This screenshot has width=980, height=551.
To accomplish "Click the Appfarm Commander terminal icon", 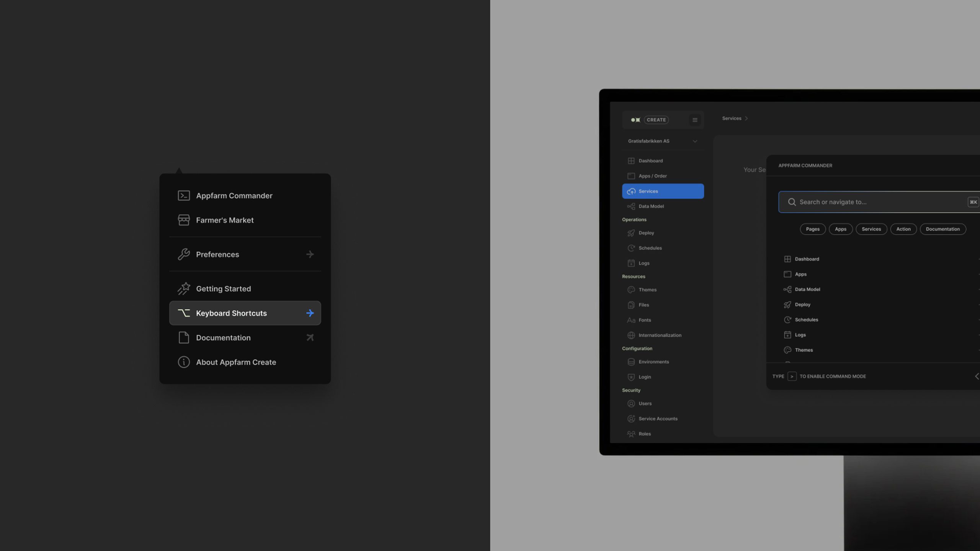I will (184, 196).
